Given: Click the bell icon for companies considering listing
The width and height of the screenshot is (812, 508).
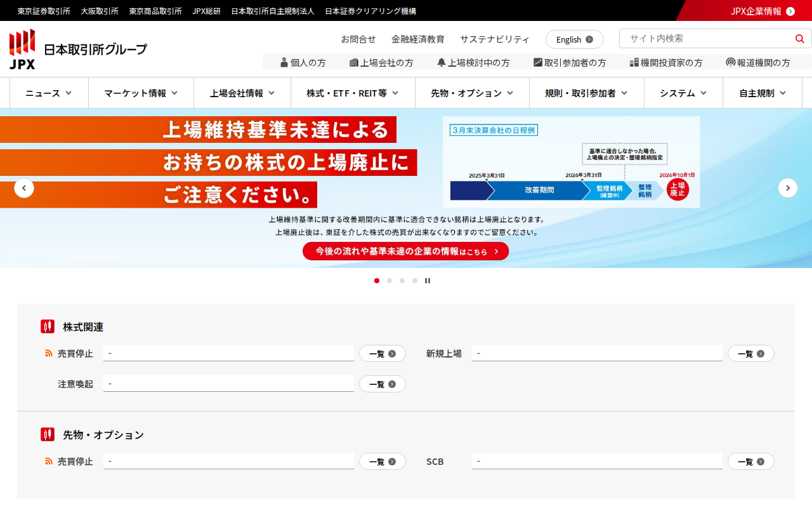Looking at the screenshot, I should [442, 62].
